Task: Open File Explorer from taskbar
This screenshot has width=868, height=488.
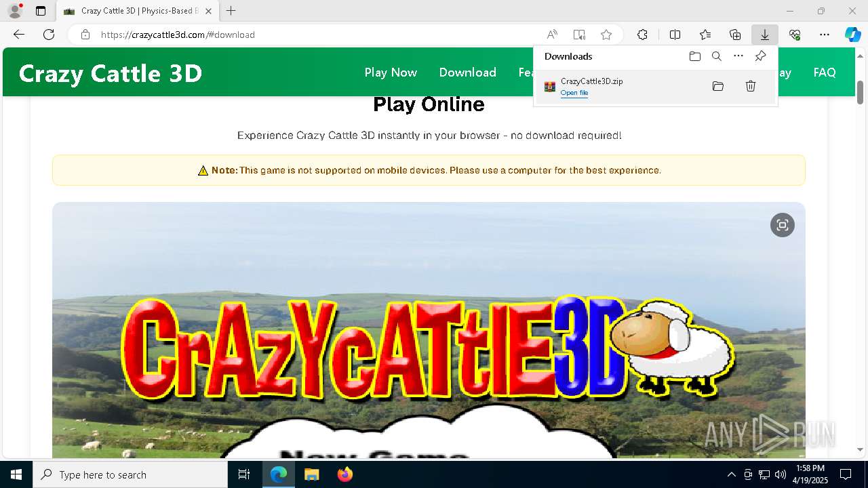Action: pos(311,474)
